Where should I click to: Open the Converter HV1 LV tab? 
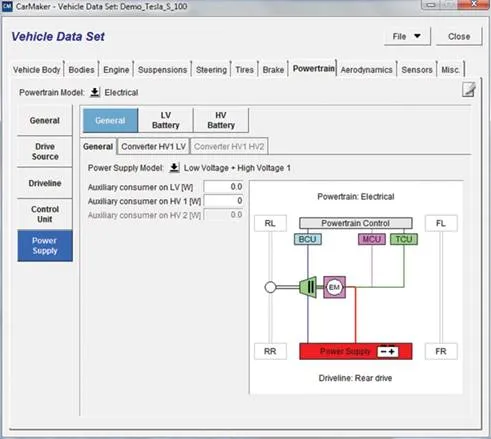153,146
